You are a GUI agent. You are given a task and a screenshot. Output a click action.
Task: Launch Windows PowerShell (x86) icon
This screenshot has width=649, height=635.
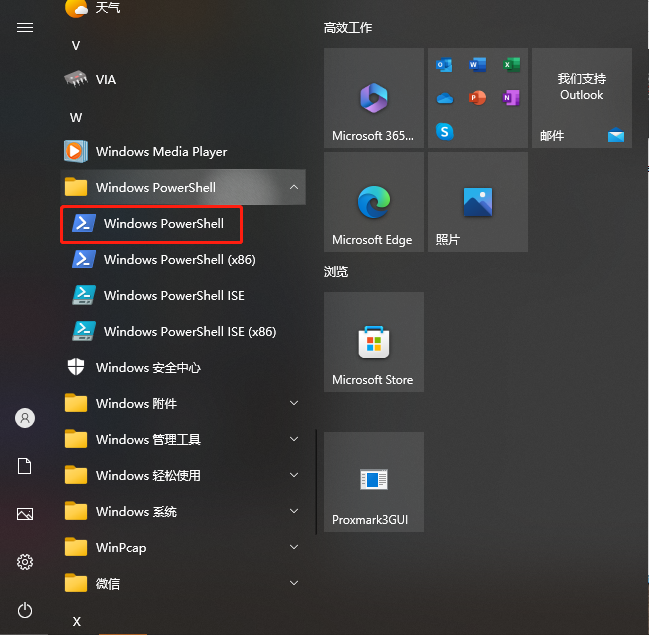click(x=84, y=260)
